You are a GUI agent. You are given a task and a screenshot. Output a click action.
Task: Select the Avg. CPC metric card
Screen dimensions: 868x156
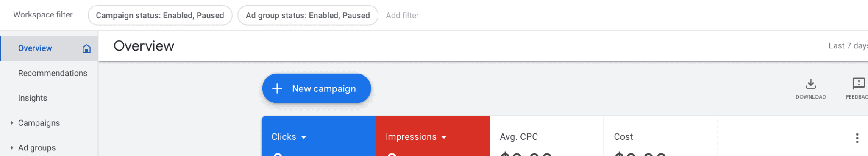(547, 136)
